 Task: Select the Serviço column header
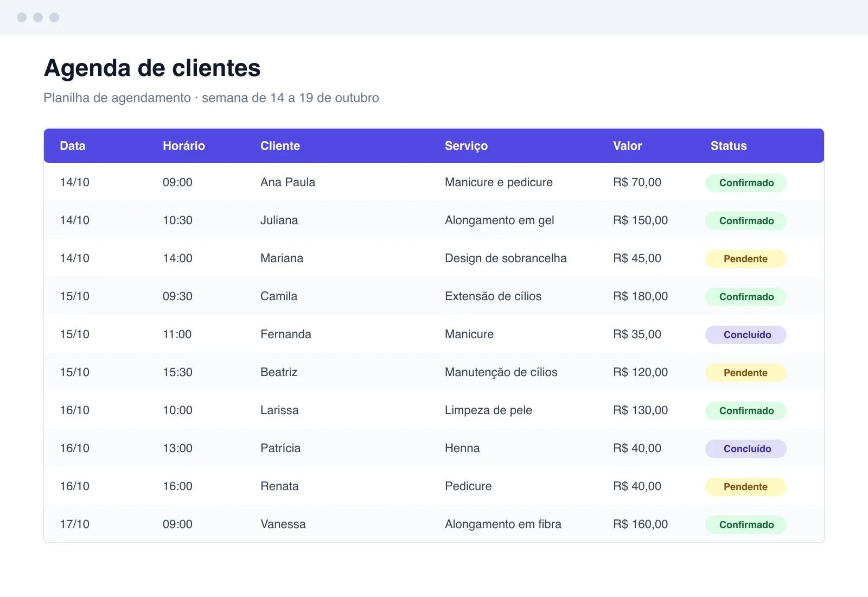pyautogui.click(x=466, y=146)
